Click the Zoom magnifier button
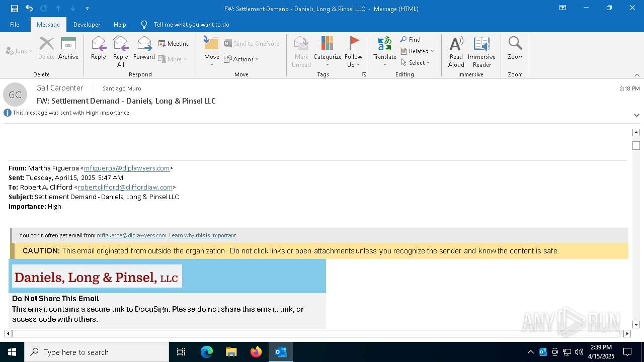The image size is (644, 362). tap(515, 48)
